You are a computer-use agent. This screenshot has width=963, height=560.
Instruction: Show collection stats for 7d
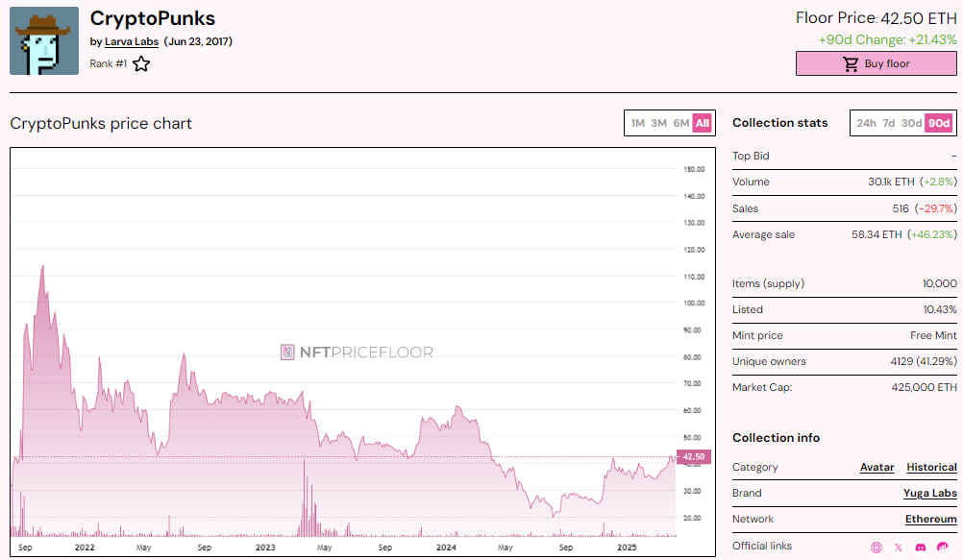889,123
